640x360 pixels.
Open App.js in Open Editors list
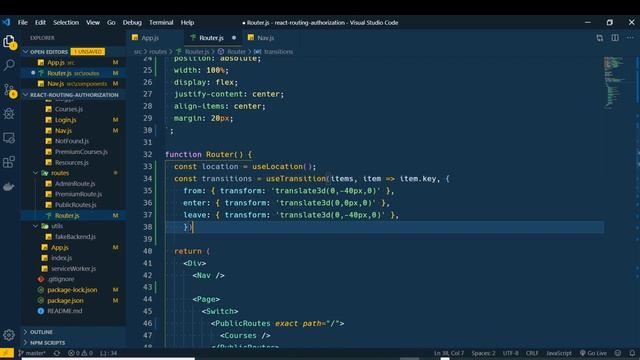coord(73,62)
